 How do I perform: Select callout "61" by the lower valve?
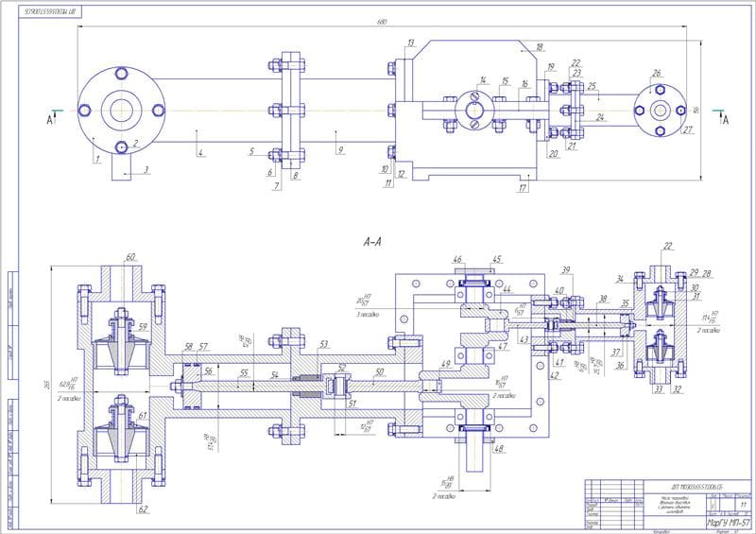click(x=143, y=415)
